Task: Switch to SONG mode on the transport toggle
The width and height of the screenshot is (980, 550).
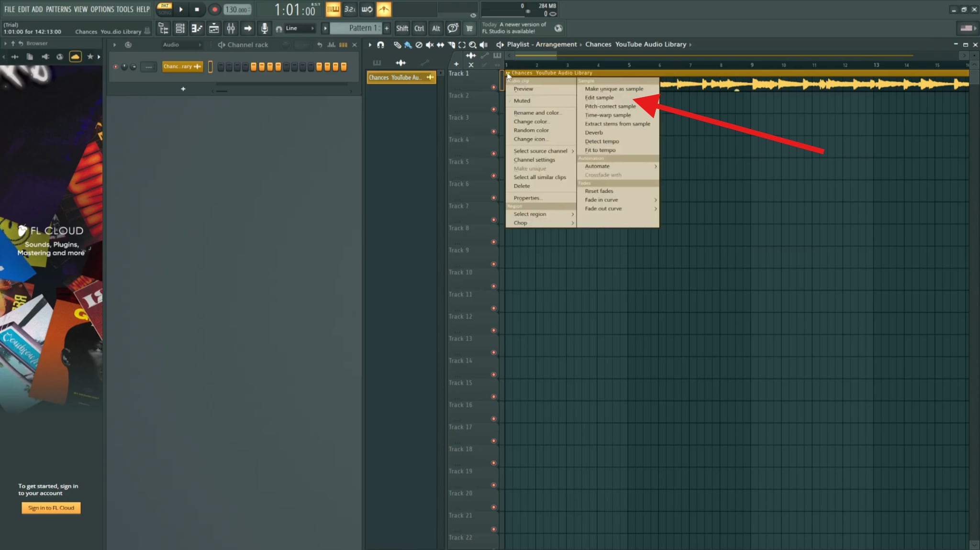Action: [164, 12]
